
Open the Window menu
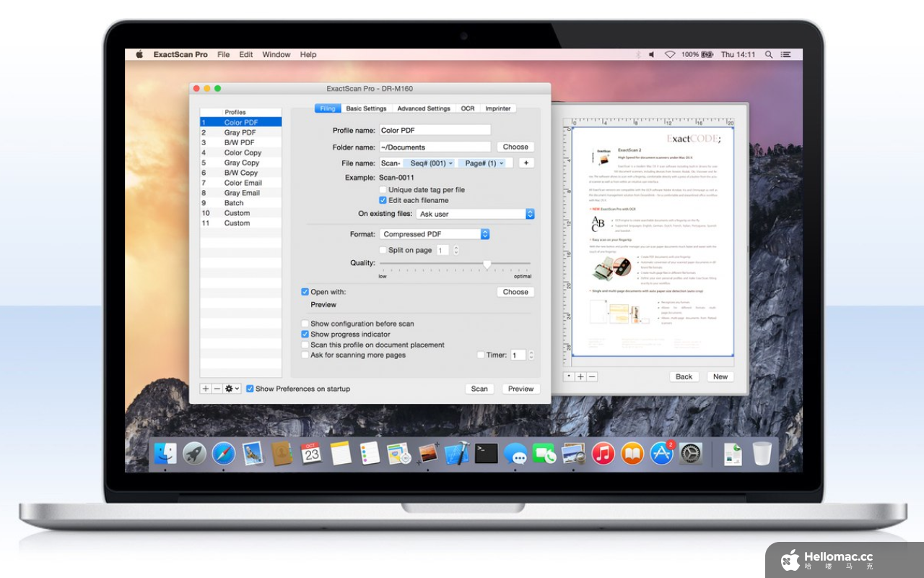pyautogui.click(x=276, y=54)
